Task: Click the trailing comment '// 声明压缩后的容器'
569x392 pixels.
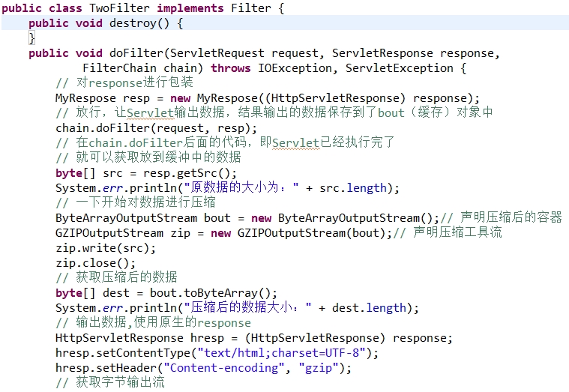Action: pos(501,218)
